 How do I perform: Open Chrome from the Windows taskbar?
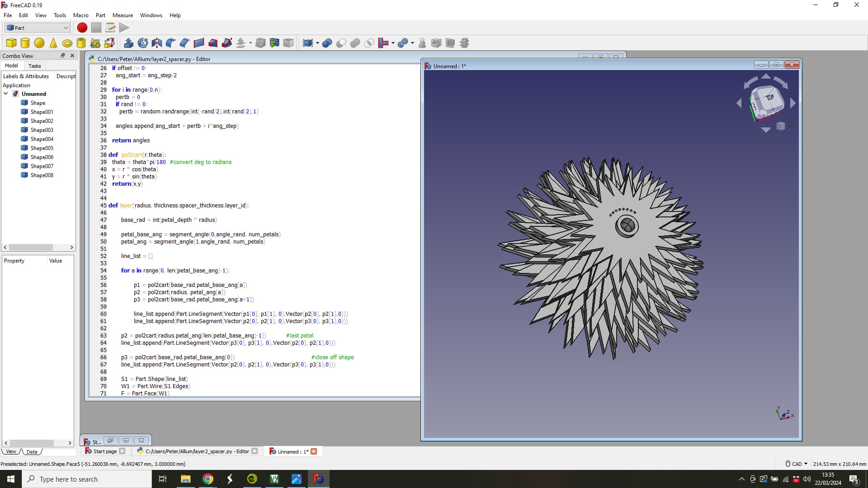coord(208,479)
